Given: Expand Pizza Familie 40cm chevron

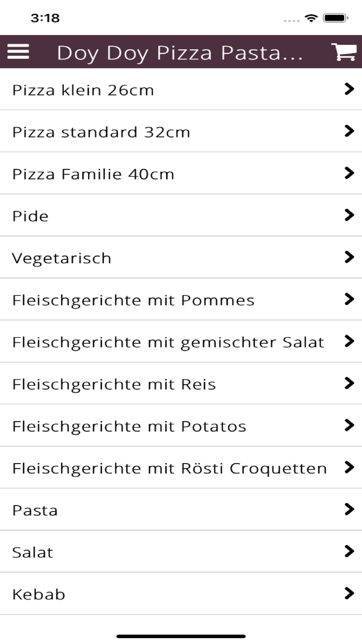Looking at the screenshot, I should pyautogui.click(x=349, y=173).
